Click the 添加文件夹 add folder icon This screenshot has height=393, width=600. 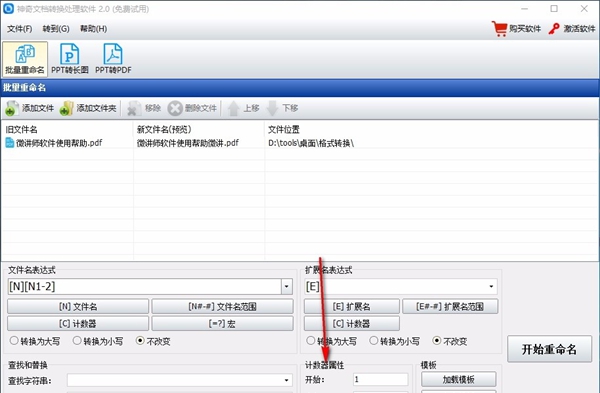coord(66,108)
